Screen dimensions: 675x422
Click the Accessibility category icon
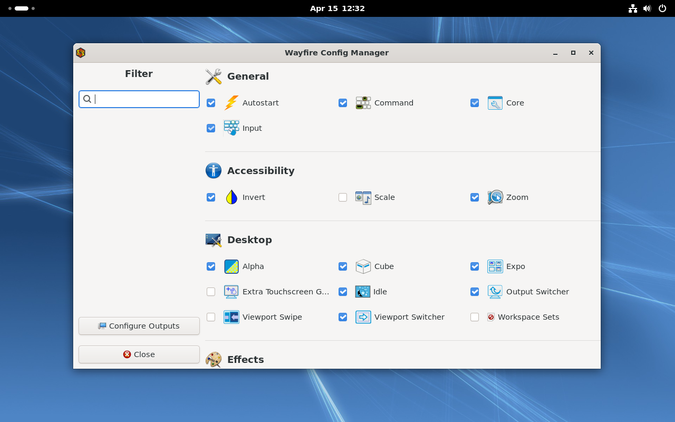point(214,171)
